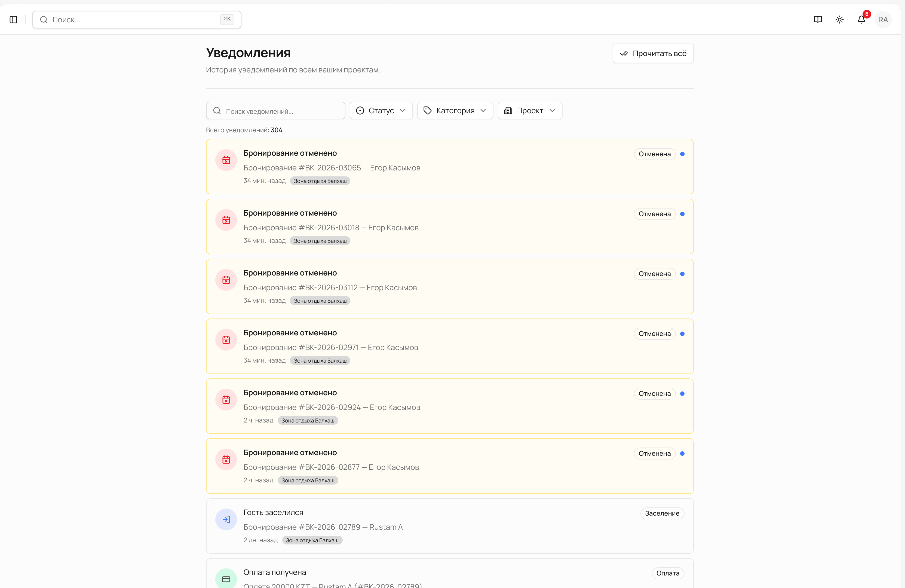Click Отменена badge on #BK-2026-03018
Screen dimensions: 905x588
point(654,214)
